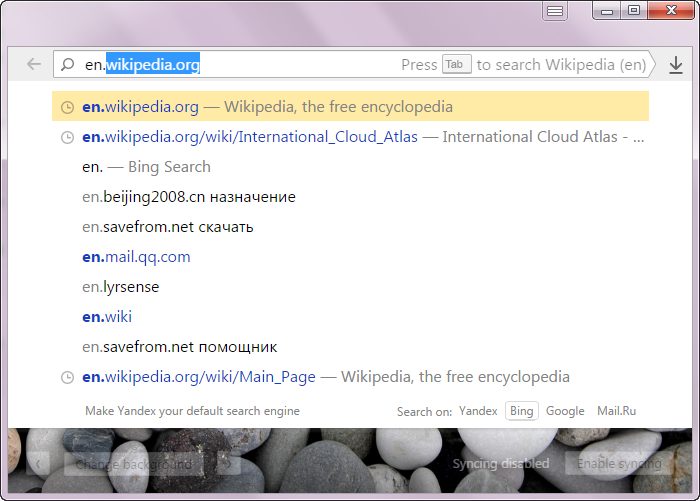The width and height of the screenshot is (700, 501).
Task: Click previous background arrow
Action: 38,464
